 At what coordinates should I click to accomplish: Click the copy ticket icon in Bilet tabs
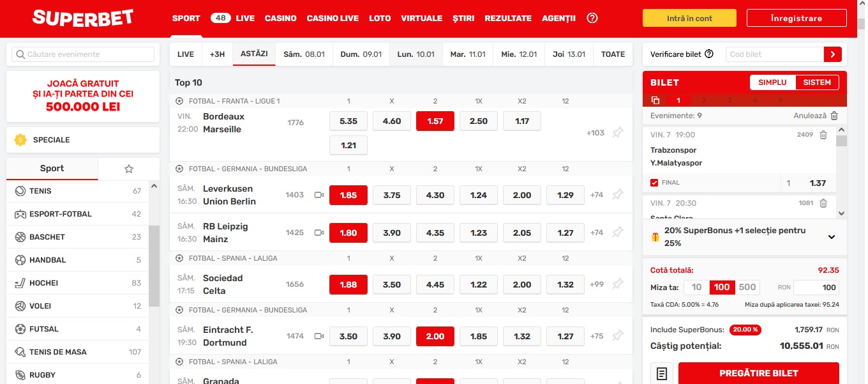(x=655, y=100)
